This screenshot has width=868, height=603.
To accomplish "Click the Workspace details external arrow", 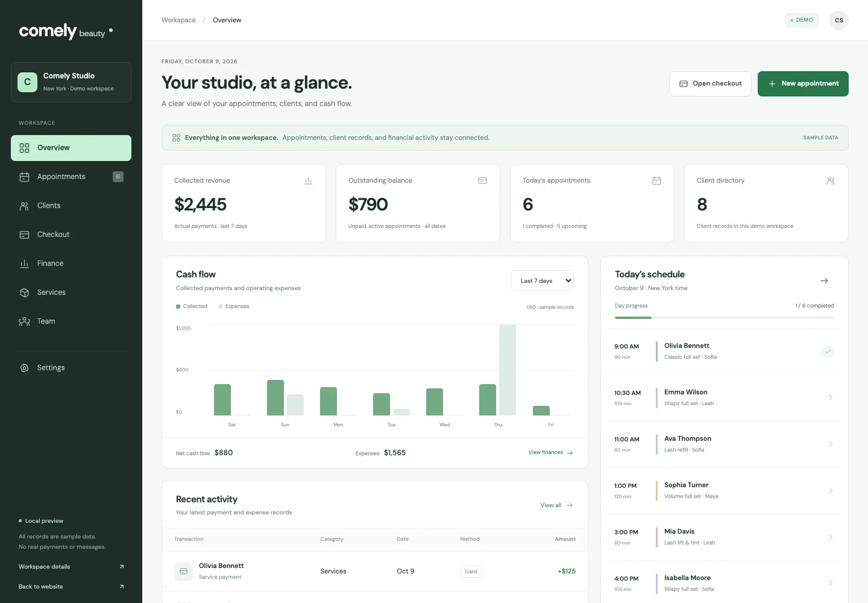I will pyautogui.click(x=122, y=567).
